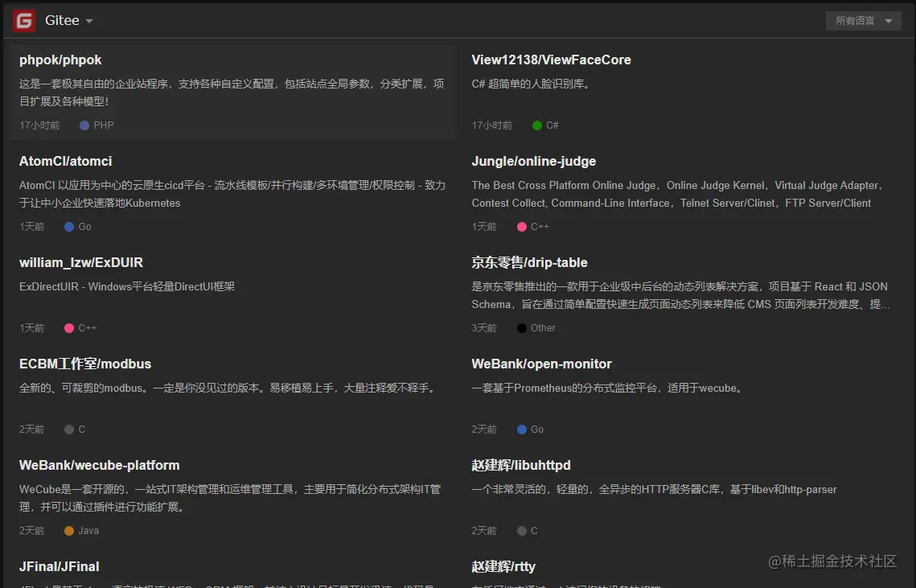Click the Java label under wecube-platform
Image resolution: width=916 pixels, height=588 pixels.
pyautogui.click(x=88, y=531)
